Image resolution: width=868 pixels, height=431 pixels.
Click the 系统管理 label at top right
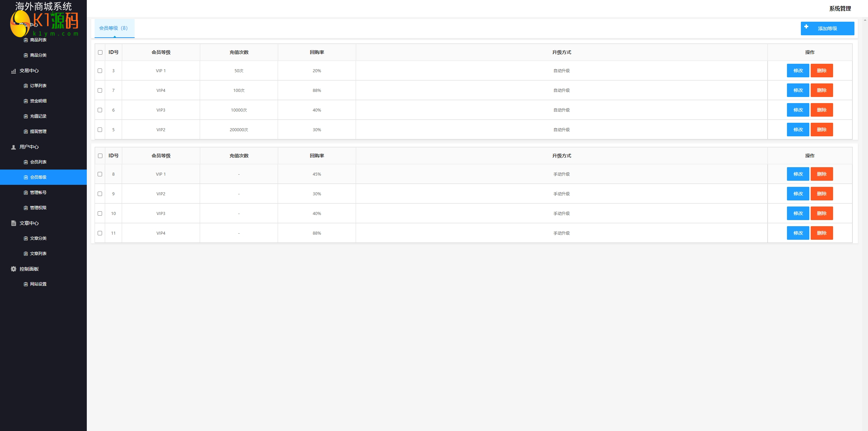pyautogui.click(x=840, y=9)
